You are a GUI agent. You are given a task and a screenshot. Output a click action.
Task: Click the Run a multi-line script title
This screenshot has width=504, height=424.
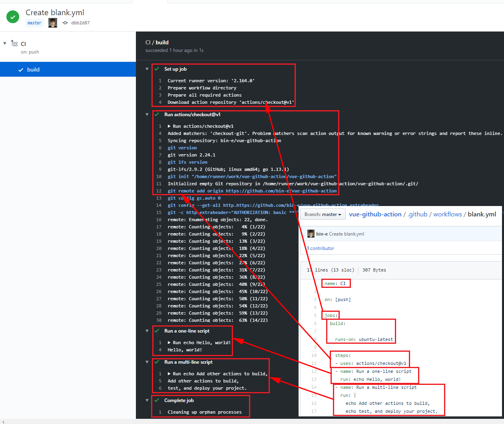188,362
